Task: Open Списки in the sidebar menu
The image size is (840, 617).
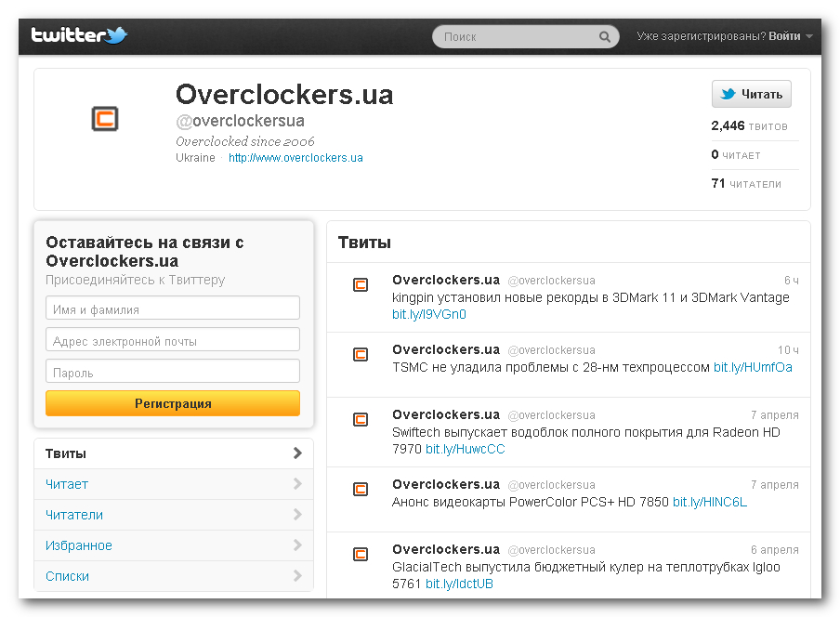Action: click(174, 576)
